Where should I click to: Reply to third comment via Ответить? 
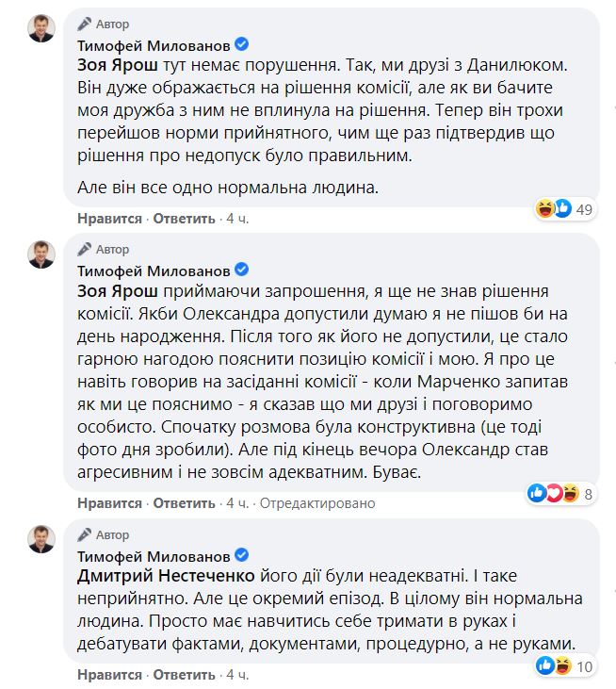[183, 677]
